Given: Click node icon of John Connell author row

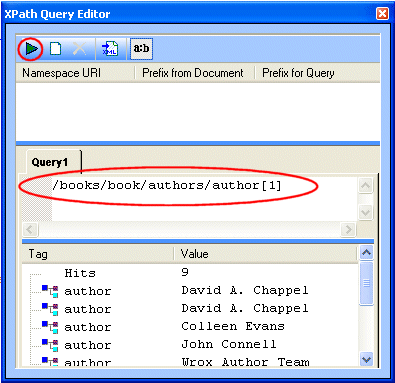Looking at the screenshot, I should pyautogui.click(x=50, y=345).
